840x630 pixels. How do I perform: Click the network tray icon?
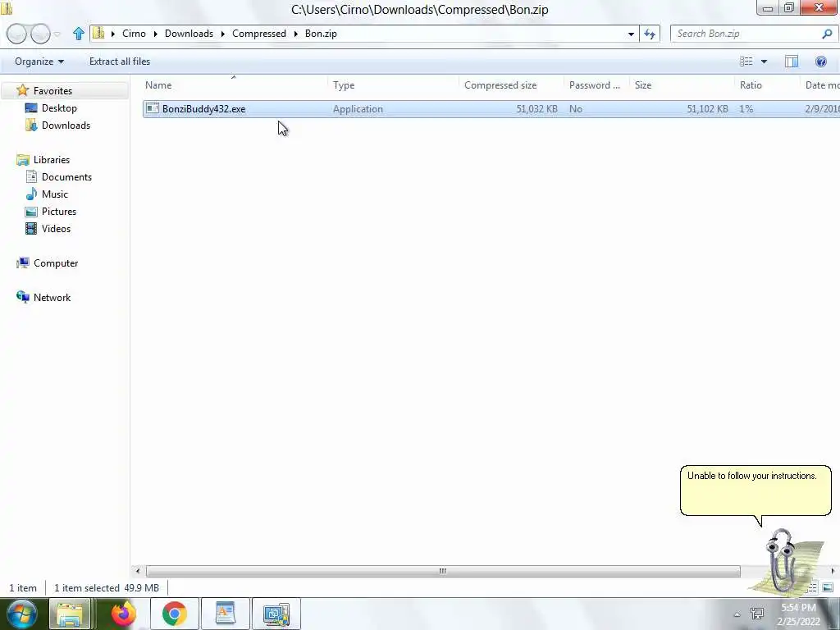(757, 614)
